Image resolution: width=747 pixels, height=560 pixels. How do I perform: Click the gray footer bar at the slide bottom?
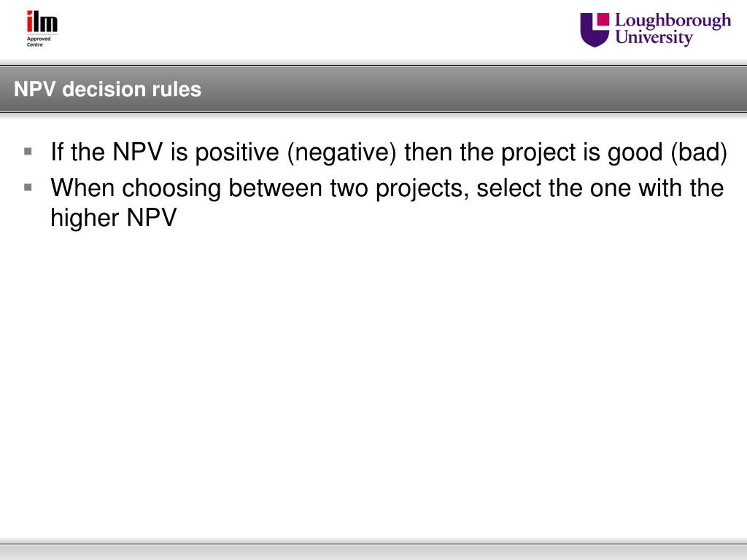pyautogui.click(x=373, y=552)
